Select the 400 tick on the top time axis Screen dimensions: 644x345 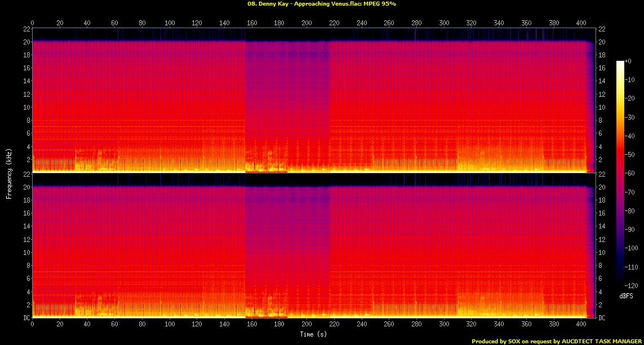[x=581, y=23]
